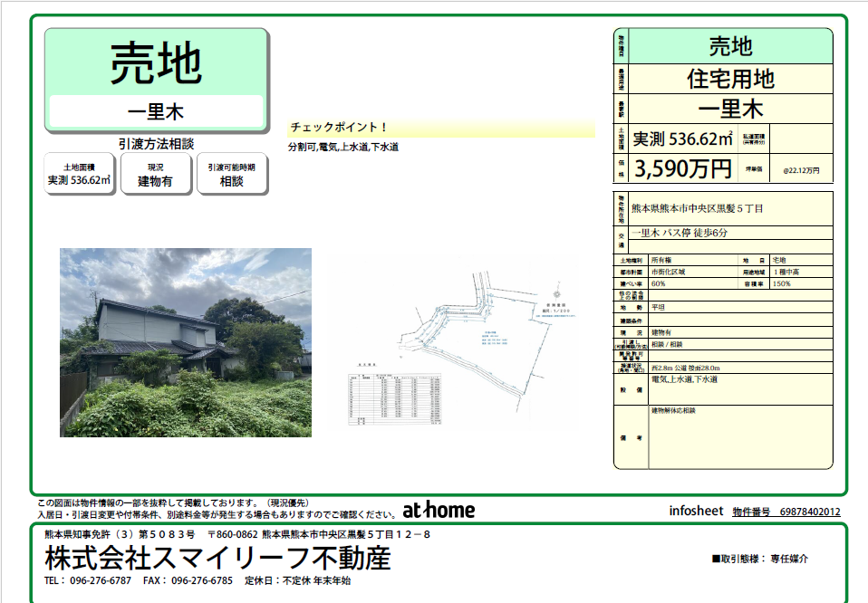Select the address 熊本県熊本市中央区黒髪５丁目

[x=696, y=209]
